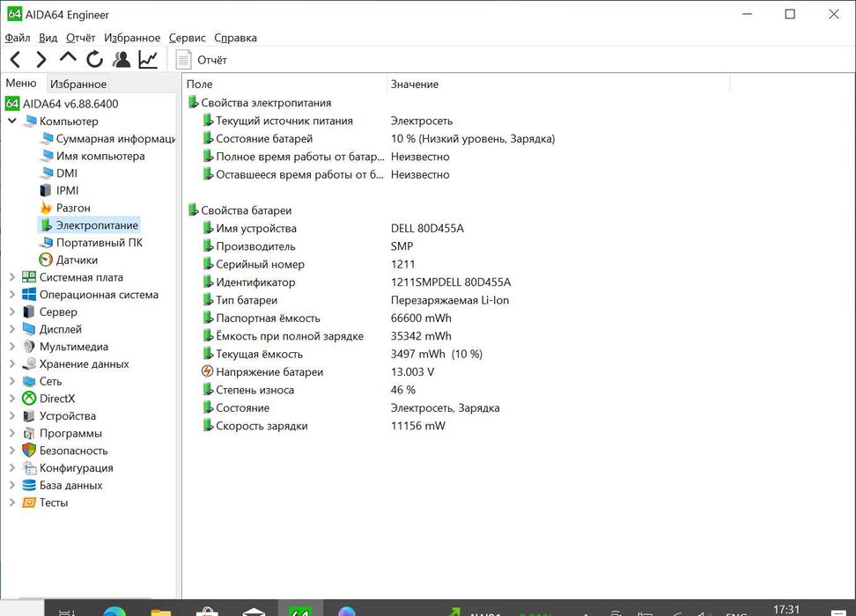The height and width of the screenshot is (616, 856).
Task: Go back with the left arrow toolbar icon
Action: pos(16,60)
